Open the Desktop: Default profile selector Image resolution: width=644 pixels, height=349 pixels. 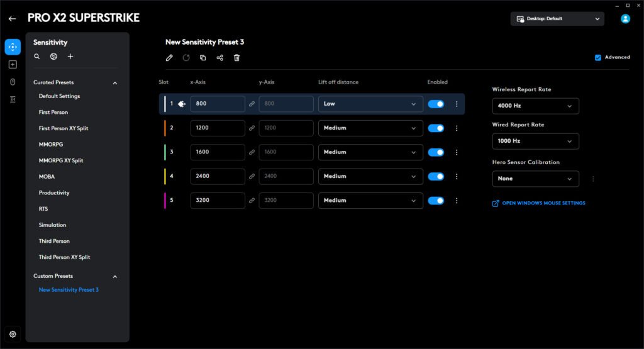pos(557,19)
